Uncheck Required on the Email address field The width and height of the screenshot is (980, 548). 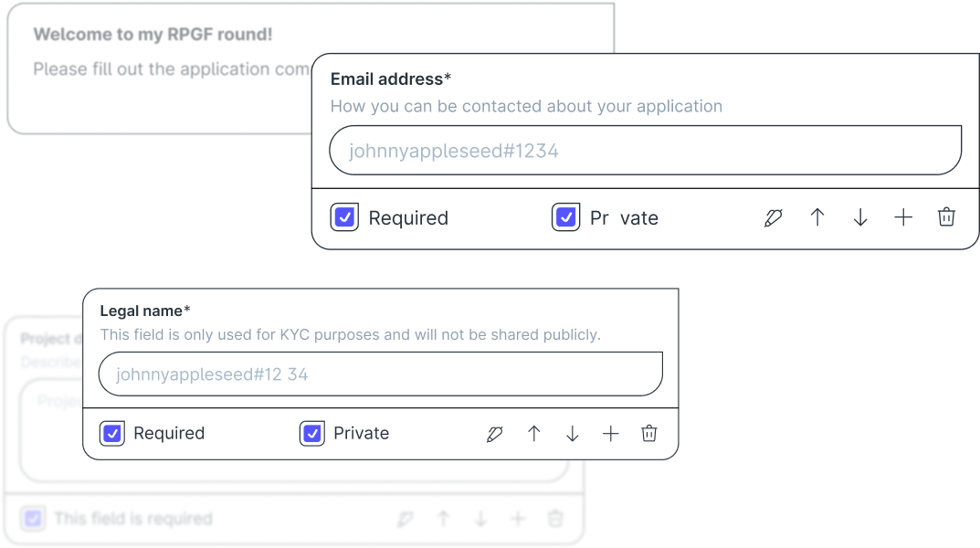[x=344, y=217]
